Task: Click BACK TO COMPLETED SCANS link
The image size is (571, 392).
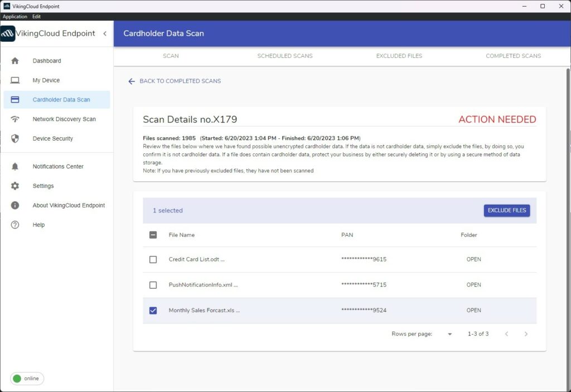Action: coord(176,81)
